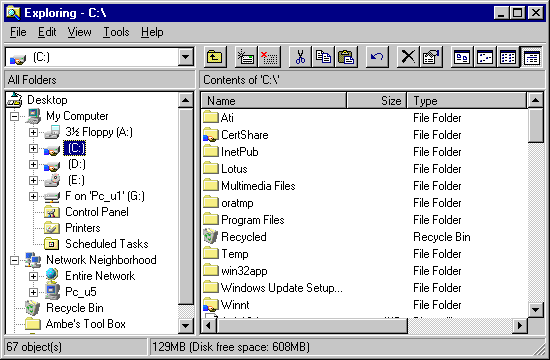Click the contents pane scroll-down arrow
Screen dimensions: 550x360
535,309
